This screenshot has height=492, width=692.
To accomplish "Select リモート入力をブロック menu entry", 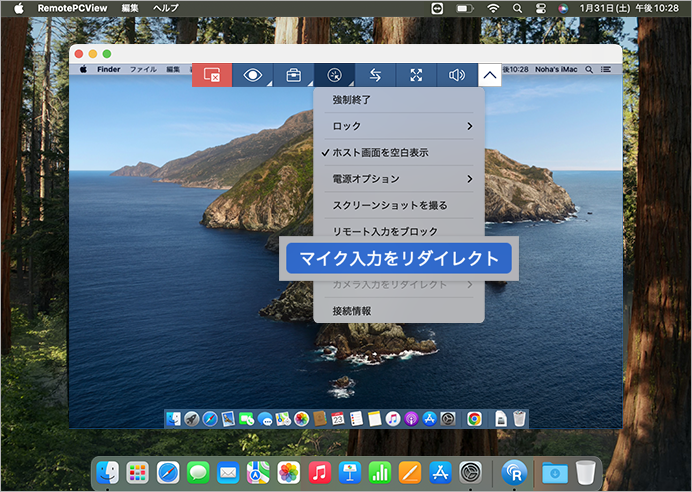I will (399, 230).
